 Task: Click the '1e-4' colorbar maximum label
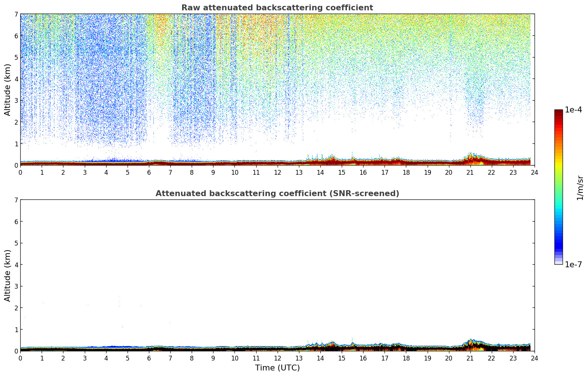tap(573, 110)
